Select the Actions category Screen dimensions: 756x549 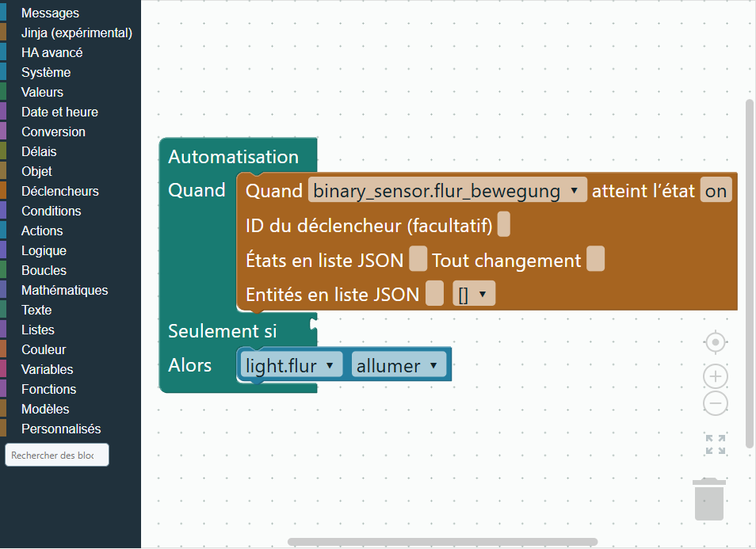[x=71, y=231]
